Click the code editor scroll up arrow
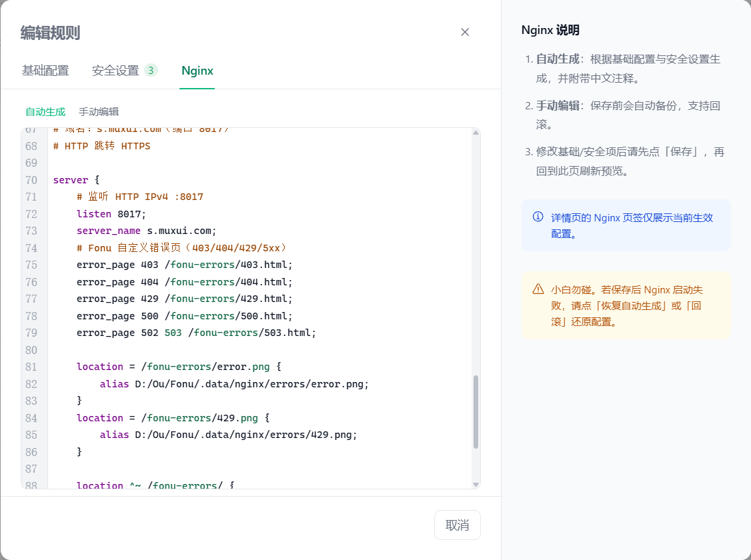Screen dimensions: 751x560 (x=476, y=133)
